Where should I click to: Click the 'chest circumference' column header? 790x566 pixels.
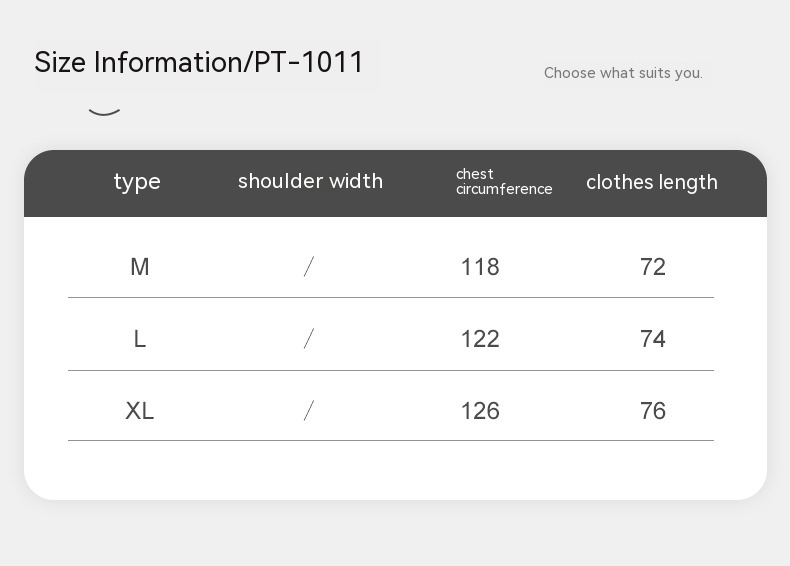pos(504,182)
